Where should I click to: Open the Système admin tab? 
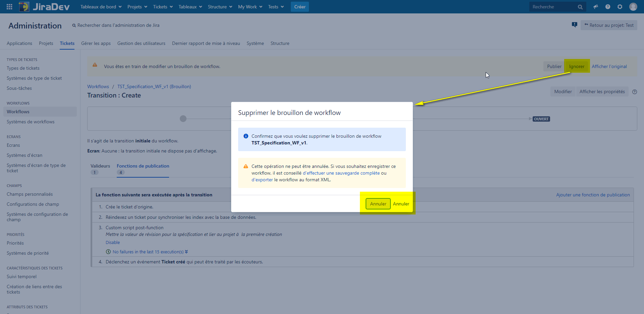255,43
